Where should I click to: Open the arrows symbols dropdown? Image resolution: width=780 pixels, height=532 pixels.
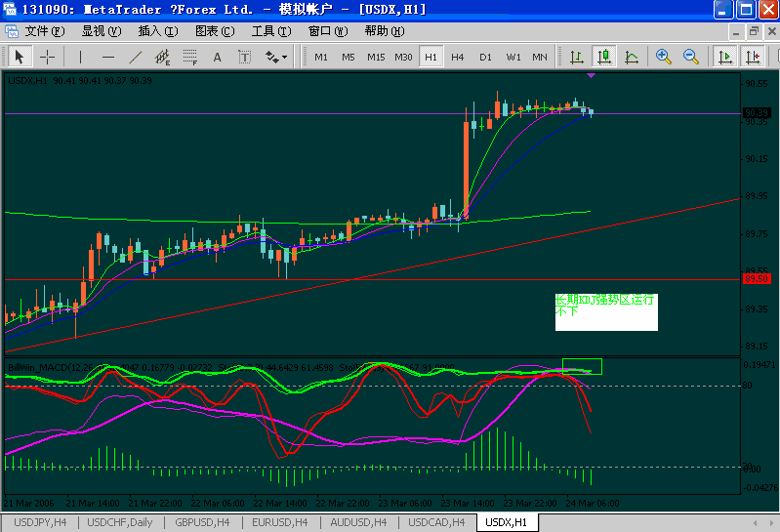pyautogui.click(x=277, y=57)
